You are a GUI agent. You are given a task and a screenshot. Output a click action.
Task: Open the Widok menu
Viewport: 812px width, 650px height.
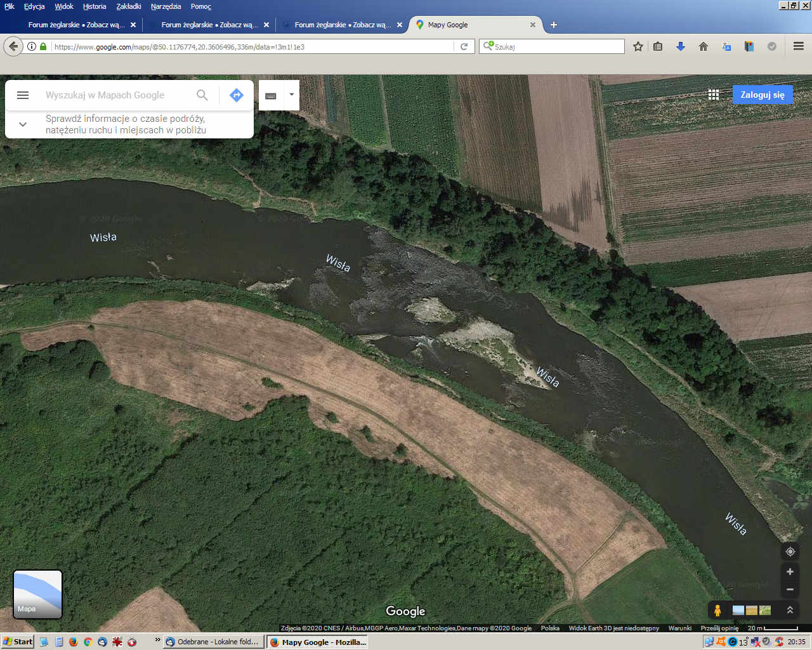click(x=64, y=6)
